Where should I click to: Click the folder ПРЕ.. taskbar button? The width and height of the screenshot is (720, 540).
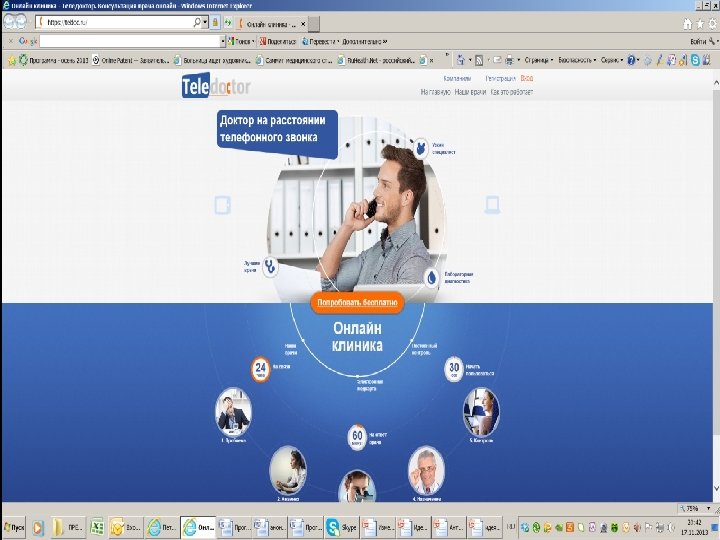tap(68, 528)
